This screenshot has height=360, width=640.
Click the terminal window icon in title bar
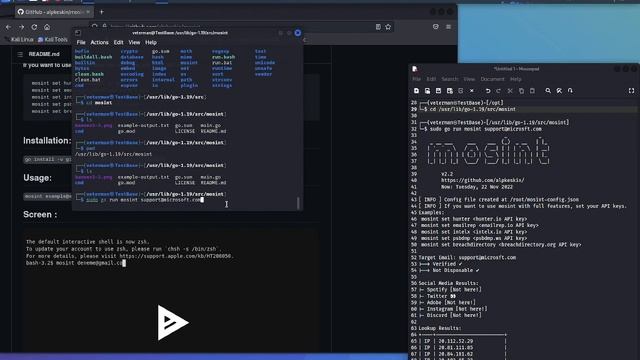click(x=78, y=33)
